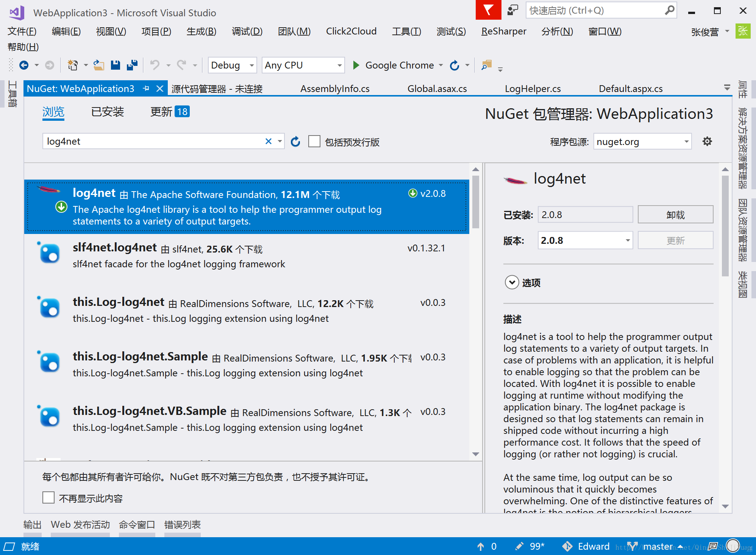Open the document tabs overflow dropdown
756x555 pixels.
(727, 88)
